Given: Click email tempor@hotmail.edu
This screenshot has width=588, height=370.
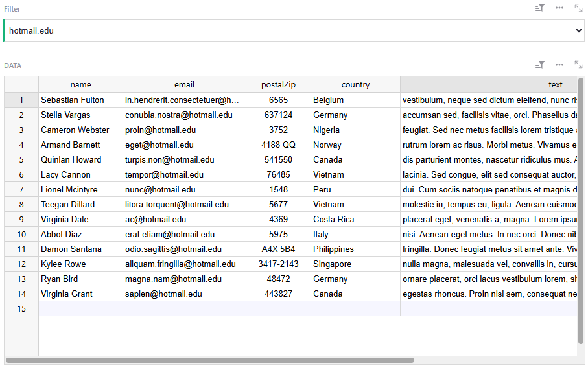Looking at the screenshot, I should [184, 175].
